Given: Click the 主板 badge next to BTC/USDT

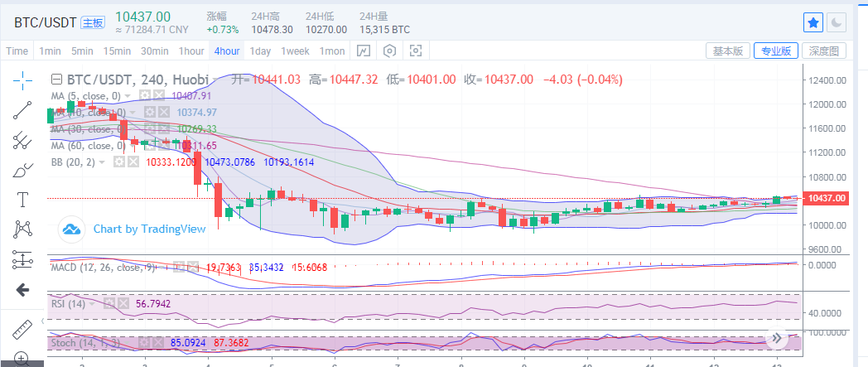Looking at the screenshot, I should click(x=93, y=22).
